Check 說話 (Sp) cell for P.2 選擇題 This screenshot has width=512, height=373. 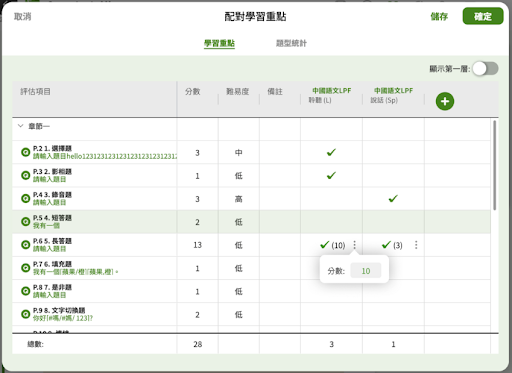pyautogui.click(x=393, y=152)
